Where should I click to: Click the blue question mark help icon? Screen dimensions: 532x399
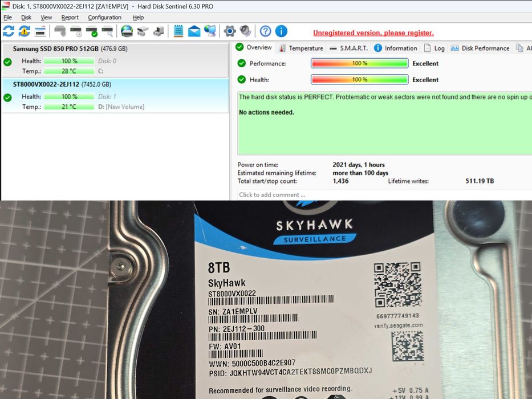coord(265,31)
